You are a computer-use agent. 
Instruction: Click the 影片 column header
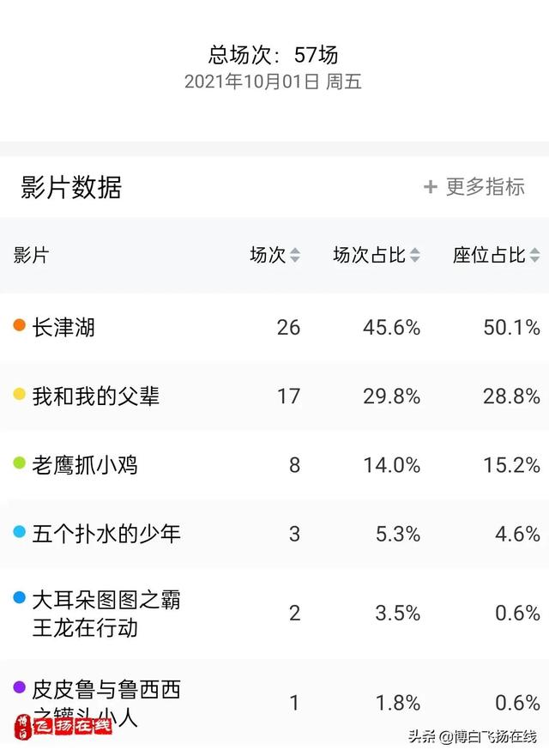[31, 255]
